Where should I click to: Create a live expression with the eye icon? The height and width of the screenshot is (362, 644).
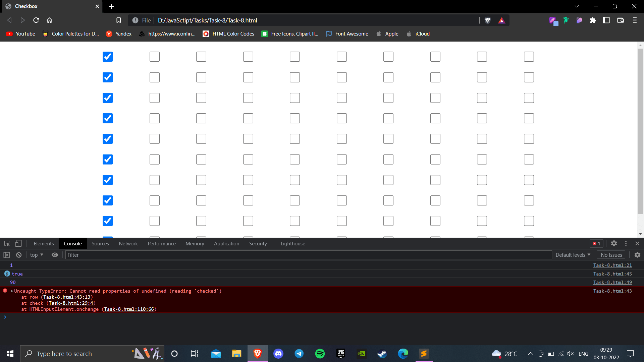(55, 255)
